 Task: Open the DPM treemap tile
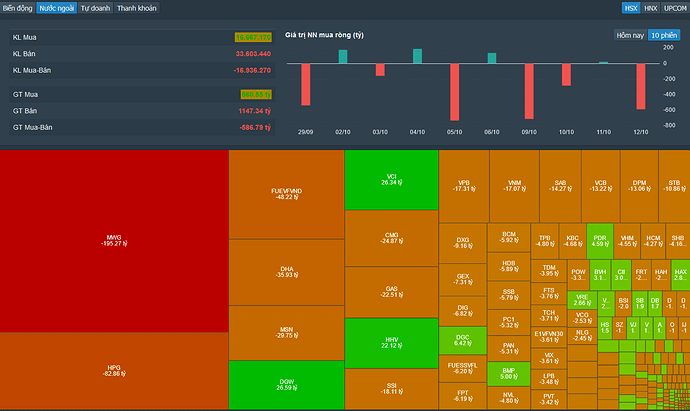point(639,186)
